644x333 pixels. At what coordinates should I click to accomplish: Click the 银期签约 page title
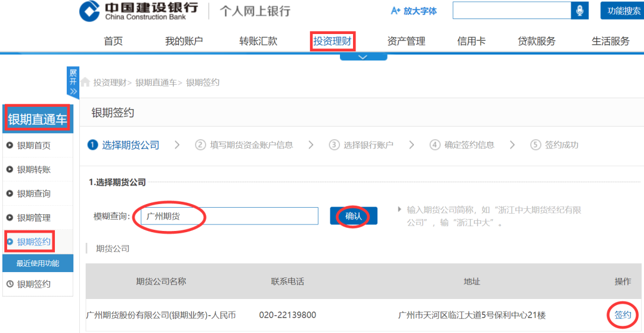click(113, 113)
